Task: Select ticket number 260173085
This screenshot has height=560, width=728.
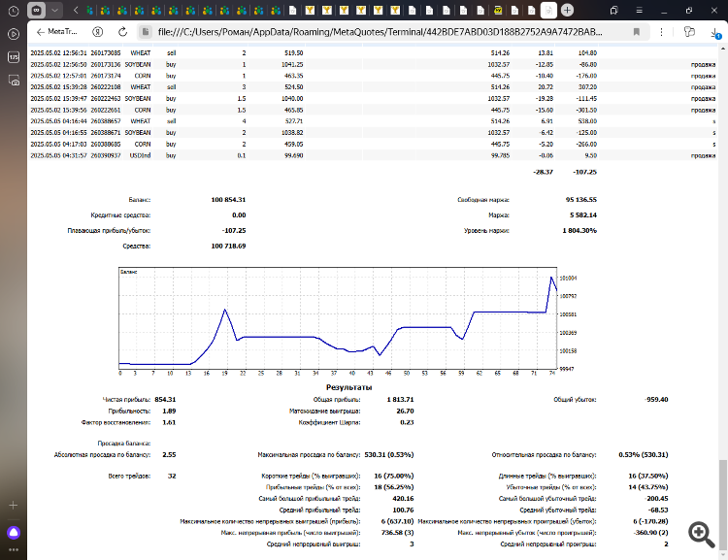Action: 106,53
